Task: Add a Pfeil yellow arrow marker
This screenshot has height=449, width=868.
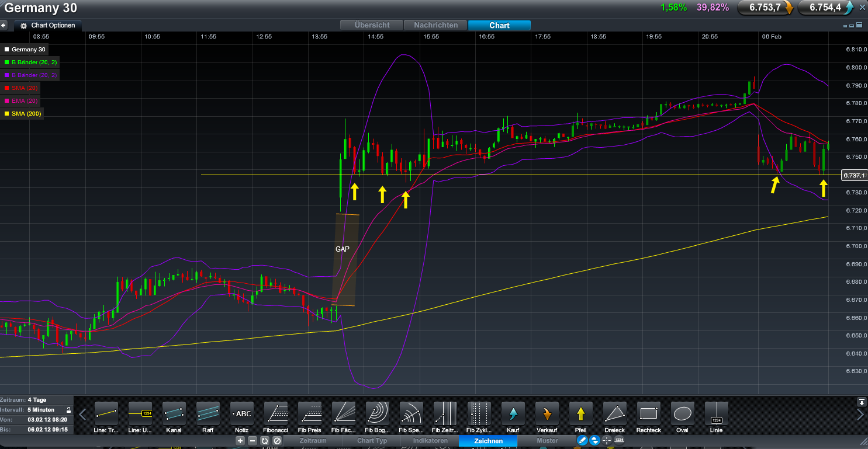Action: coord(580,413)
